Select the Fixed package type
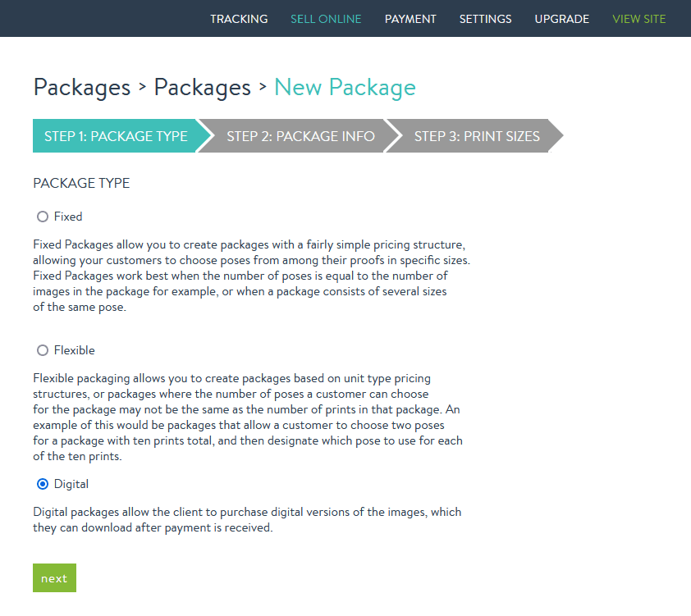This screenshot has height=616, width=691. click(x=42, y=217)
